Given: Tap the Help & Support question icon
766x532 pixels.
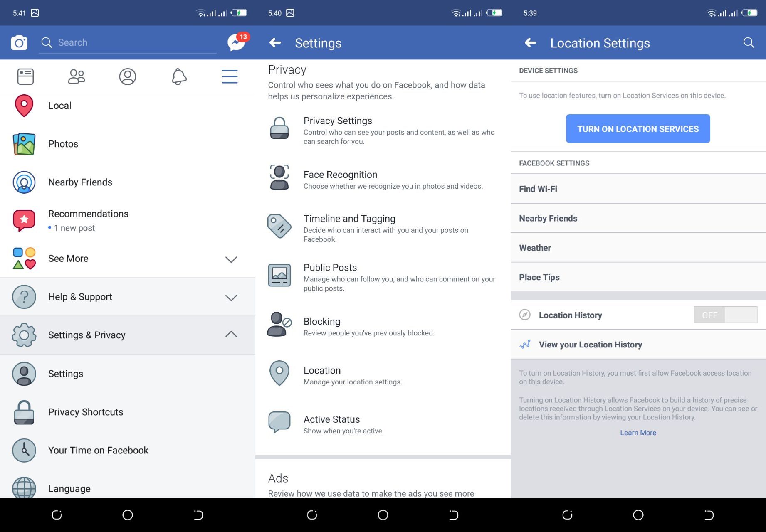Looking at the screenshot, I should [x=24, y=297].
